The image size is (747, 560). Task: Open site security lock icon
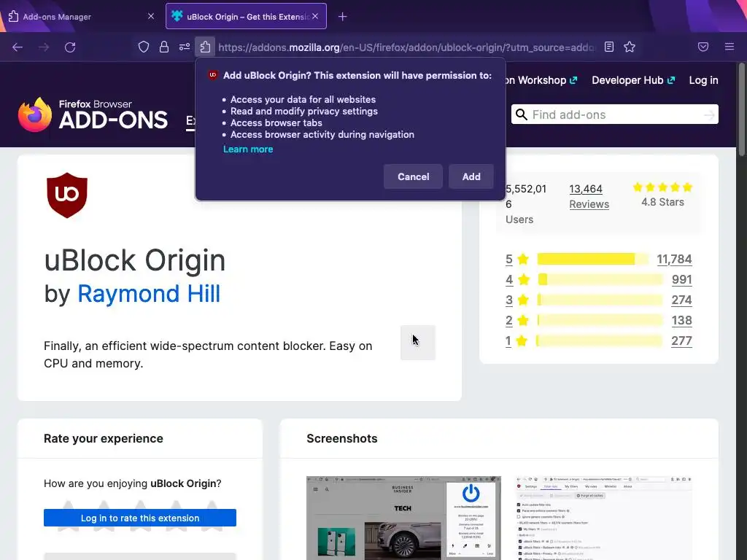point(164,47)
